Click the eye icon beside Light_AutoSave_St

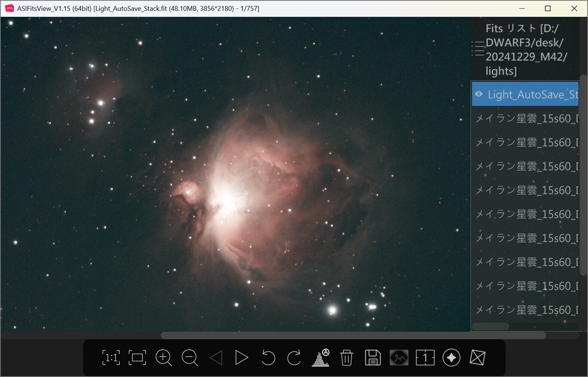tap(479, 94)
